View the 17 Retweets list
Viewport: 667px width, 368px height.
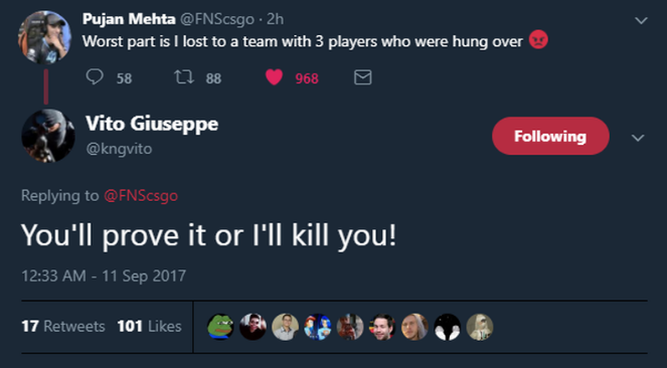tap(63, 326)
